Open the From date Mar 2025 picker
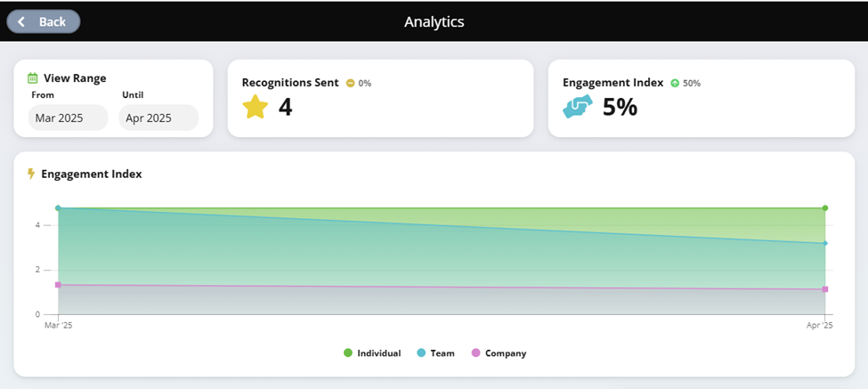This screenshot has width=868, height=389. click(x=68, y=118)
